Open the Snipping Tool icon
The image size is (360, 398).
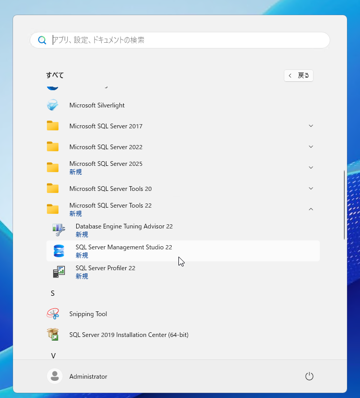53,314
